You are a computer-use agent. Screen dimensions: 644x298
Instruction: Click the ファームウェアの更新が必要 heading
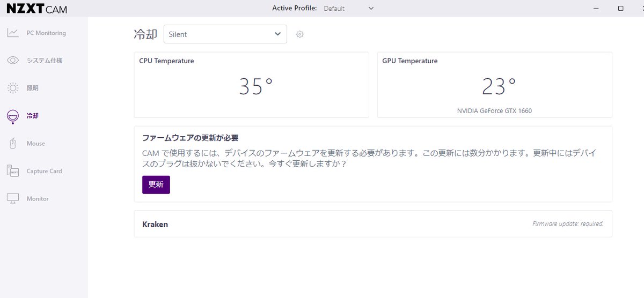pyautogui.click(x=191, y=138)
